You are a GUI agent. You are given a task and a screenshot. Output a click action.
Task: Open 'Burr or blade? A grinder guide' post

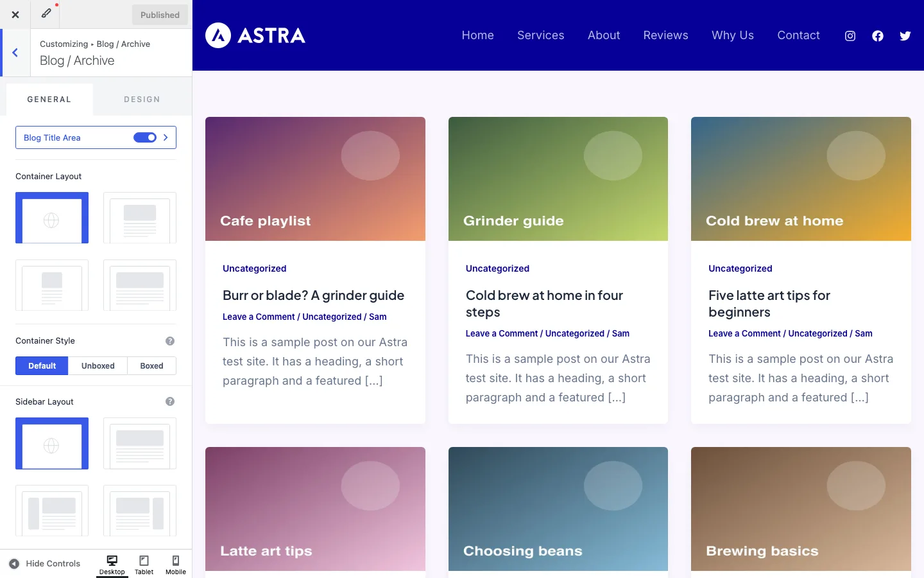[x=314, y=295]
